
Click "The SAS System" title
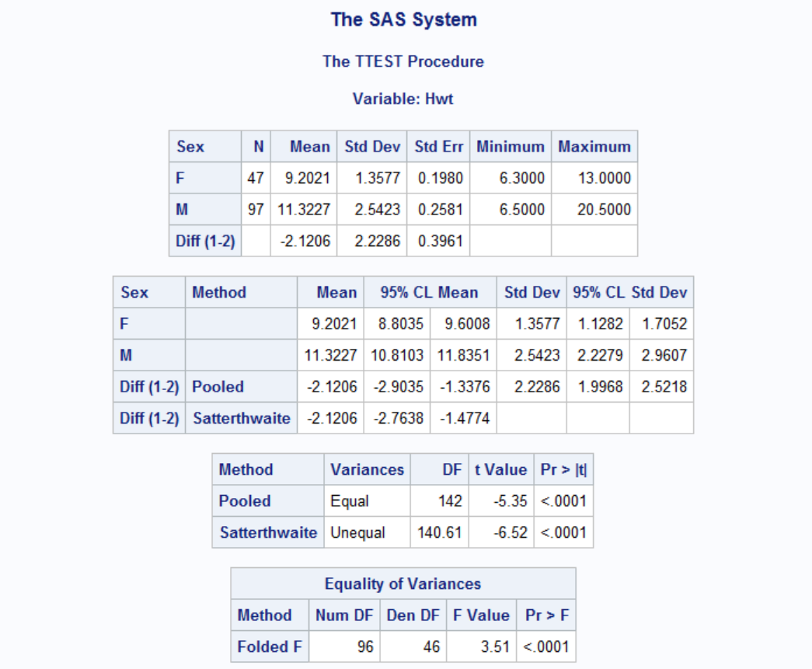403,20
